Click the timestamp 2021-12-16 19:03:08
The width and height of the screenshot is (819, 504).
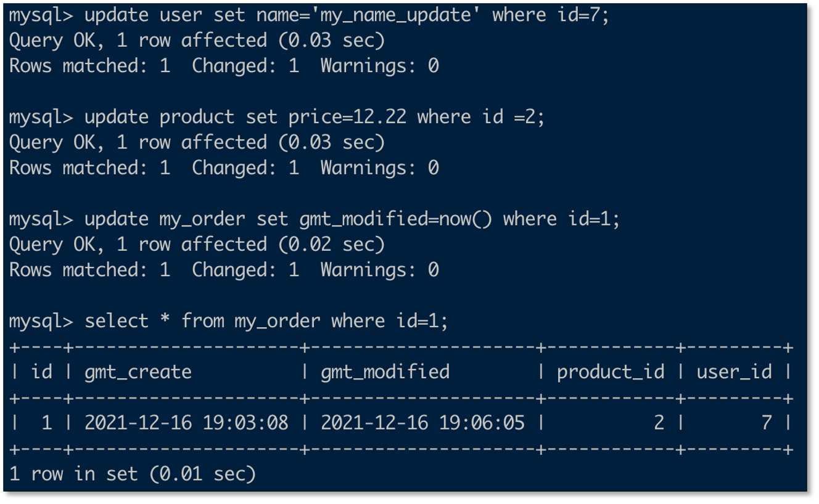coord(186,423)
